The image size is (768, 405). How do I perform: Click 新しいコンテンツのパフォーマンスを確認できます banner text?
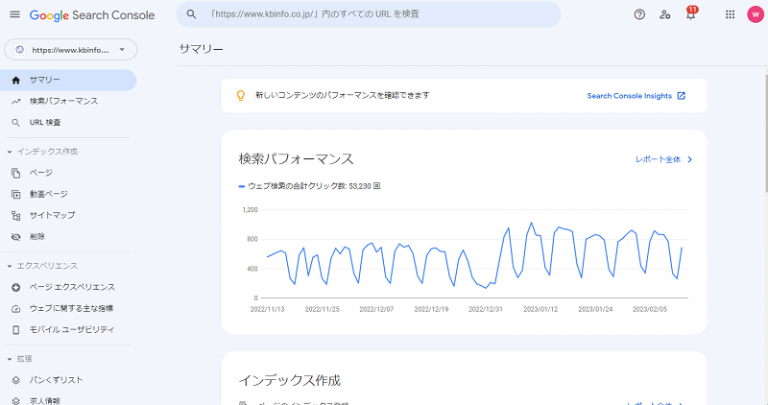click(x=342, y=95)
